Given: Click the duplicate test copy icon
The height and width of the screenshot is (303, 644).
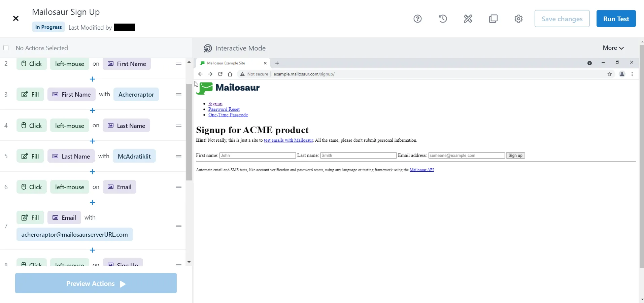Looking at the screenshot, I should [493, 19].
